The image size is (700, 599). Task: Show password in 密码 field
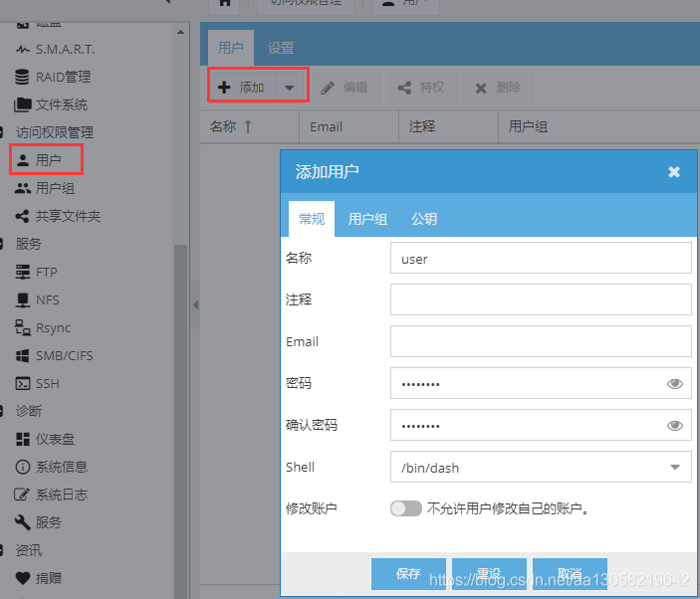(674, 383)
